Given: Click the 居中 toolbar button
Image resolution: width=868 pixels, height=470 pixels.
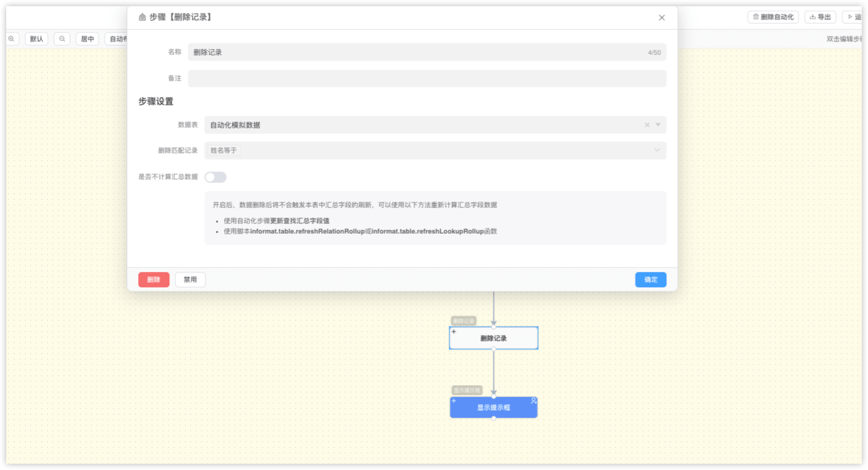Looking at the screenshot, I should (x=87, y=39).
